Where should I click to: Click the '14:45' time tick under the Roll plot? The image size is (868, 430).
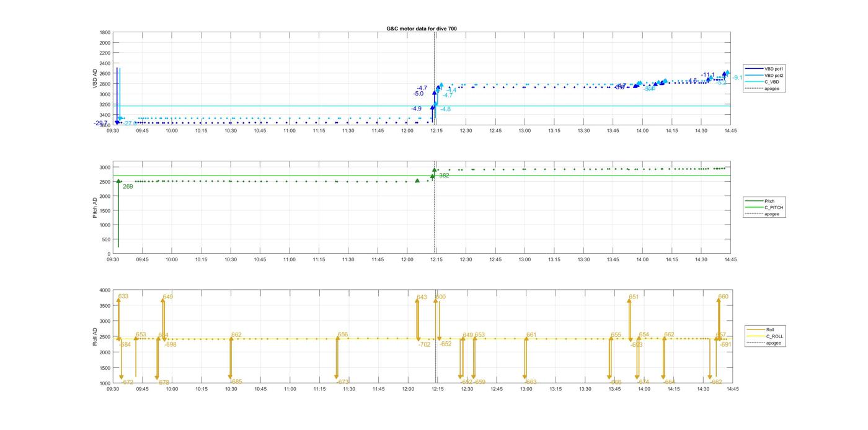tap(732, 389)
